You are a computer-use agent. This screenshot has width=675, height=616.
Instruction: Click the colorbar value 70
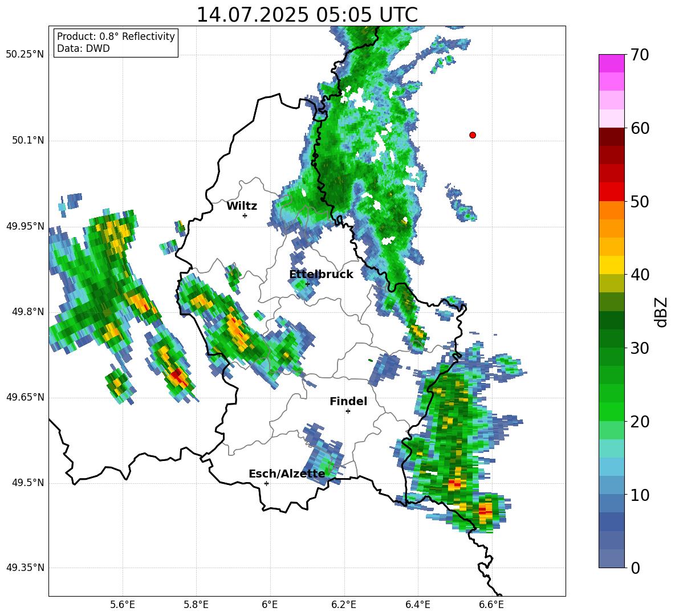[640, 55]
